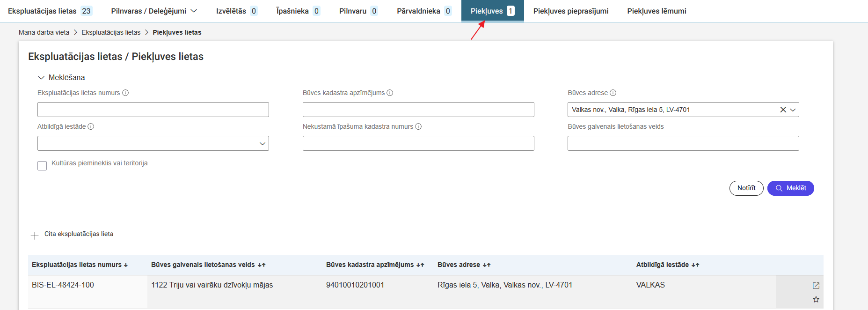Click info icon beside Atbildīgā iestāde label
868x310 pixels.
[91, 126]
